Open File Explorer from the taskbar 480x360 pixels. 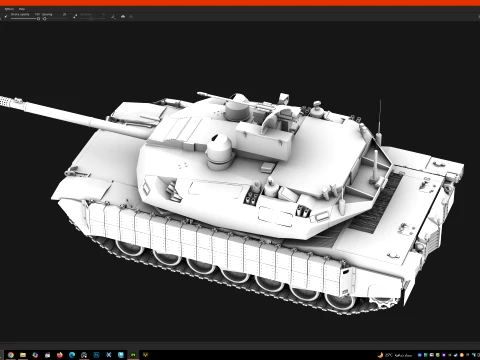click(23, 355)
